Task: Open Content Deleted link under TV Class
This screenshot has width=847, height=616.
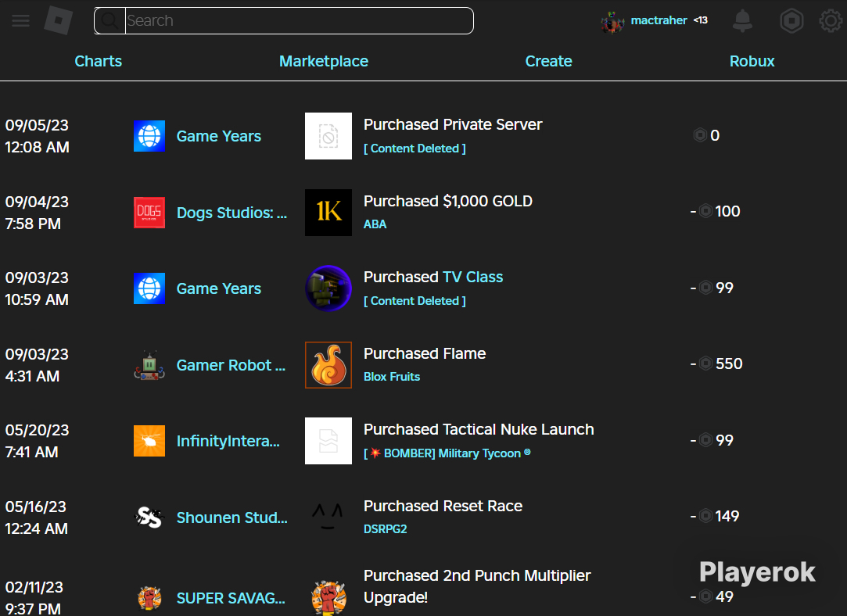Action: pos(415,301)
